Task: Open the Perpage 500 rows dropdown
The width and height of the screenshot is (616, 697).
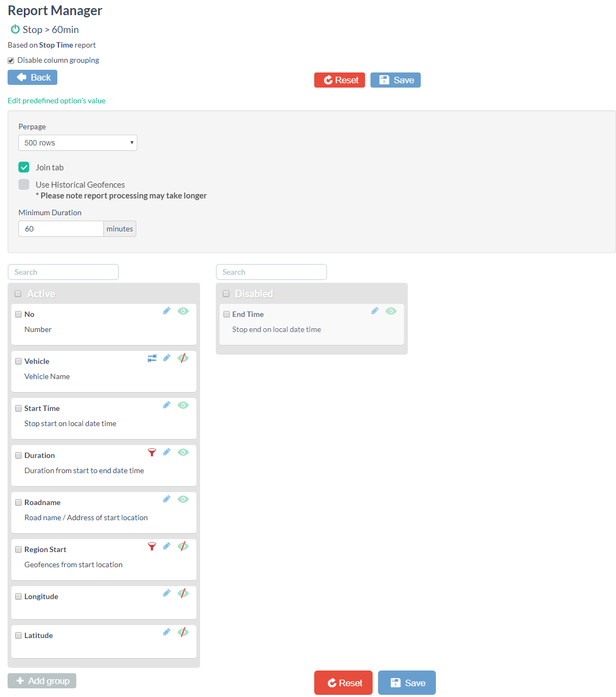Action: coord(77,142)
